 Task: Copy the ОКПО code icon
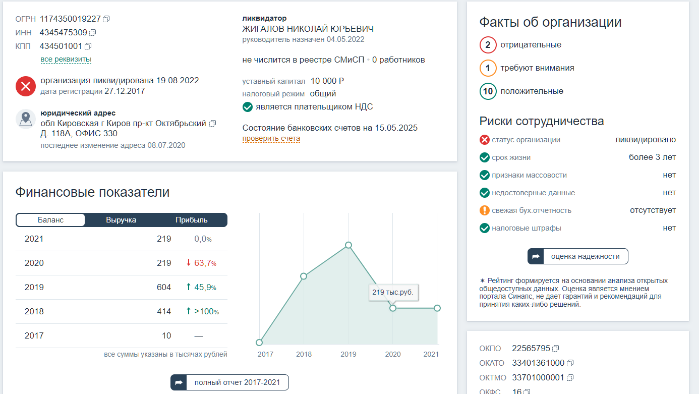tap(555, 348)
